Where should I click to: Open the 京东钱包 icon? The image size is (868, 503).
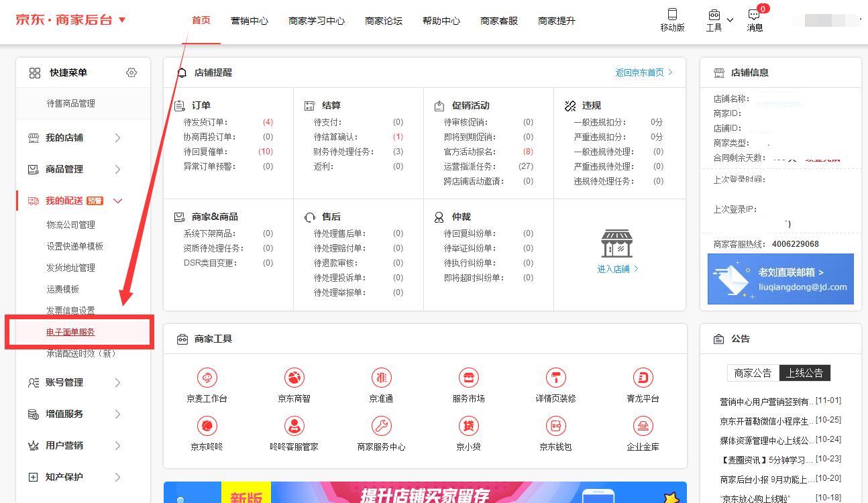pos(555,426)
